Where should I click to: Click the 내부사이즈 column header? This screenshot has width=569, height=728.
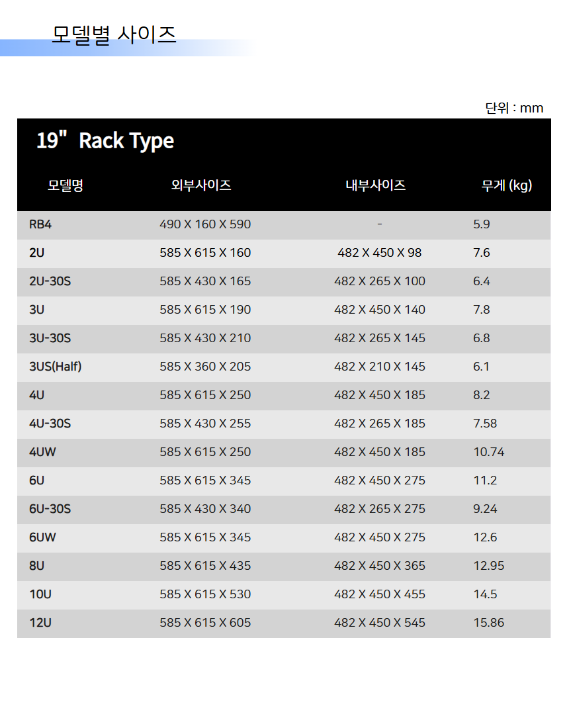(375, 185)
